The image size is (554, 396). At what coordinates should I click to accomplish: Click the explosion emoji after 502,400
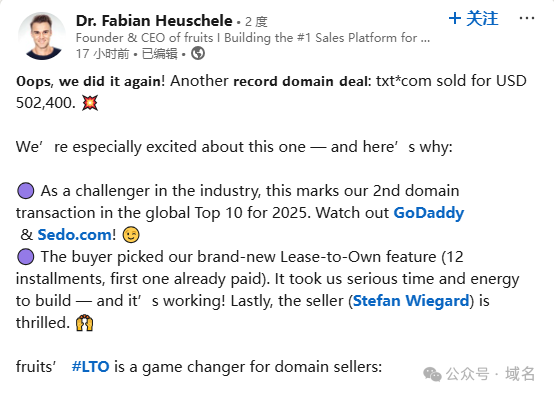point(90,103)
